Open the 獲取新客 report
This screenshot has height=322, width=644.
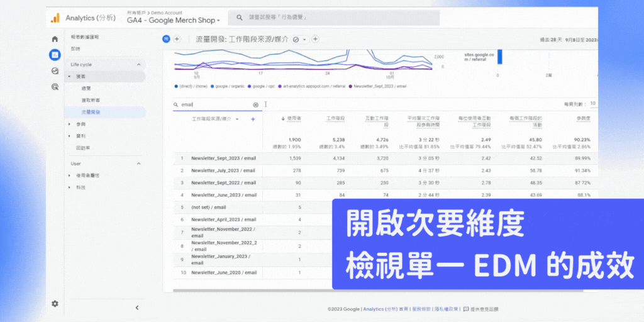pyautogui.click(x=91, y=100)
